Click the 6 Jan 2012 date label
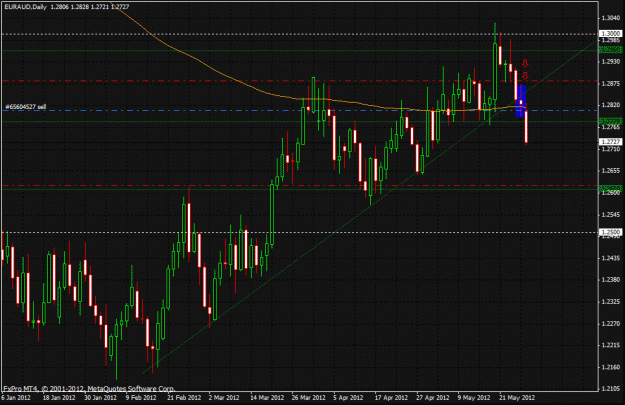Image resolution: width=625 pixels, height=405 pixels. pos(16,397)
